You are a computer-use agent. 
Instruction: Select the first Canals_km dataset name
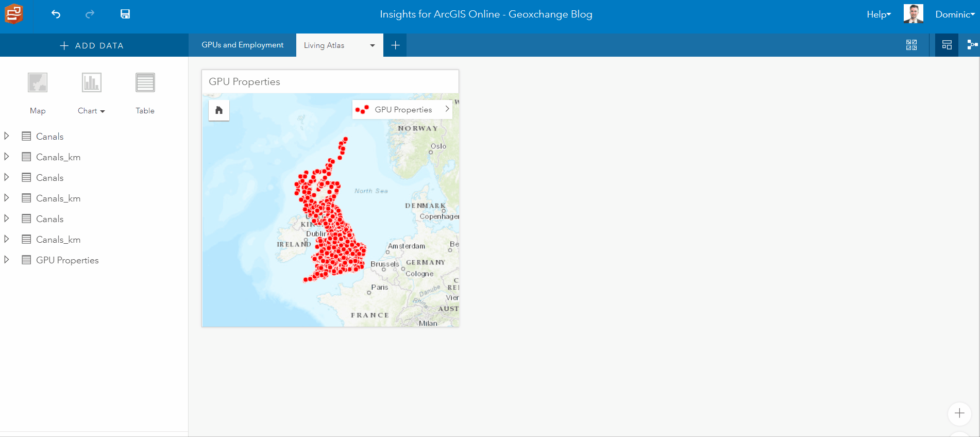point(58,157)
